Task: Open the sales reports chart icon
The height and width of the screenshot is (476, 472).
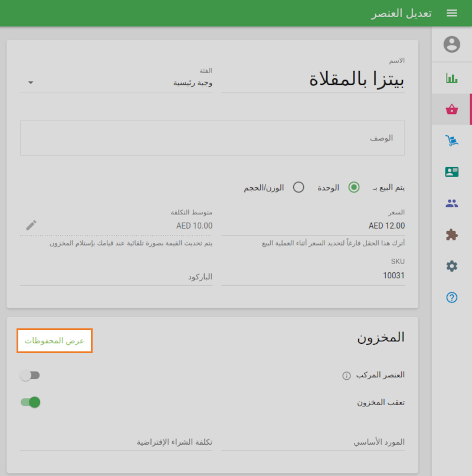Action: point(452,77)
